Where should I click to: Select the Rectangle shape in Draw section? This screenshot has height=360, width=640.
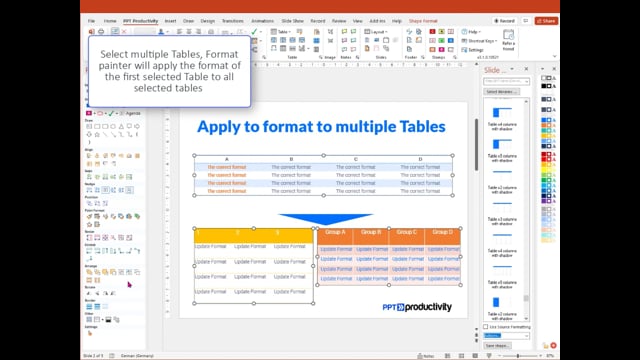[97, 127]
